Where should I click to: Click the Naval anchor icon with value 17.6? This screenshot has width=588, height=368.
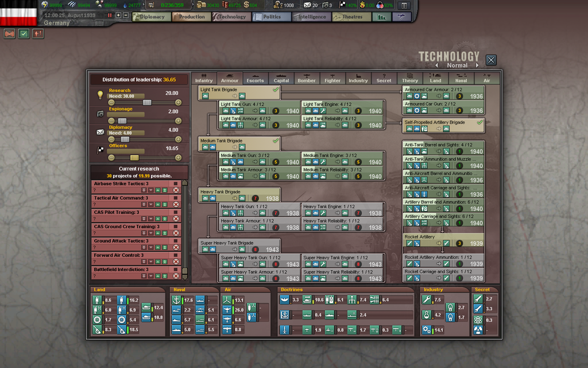(176, 300)
